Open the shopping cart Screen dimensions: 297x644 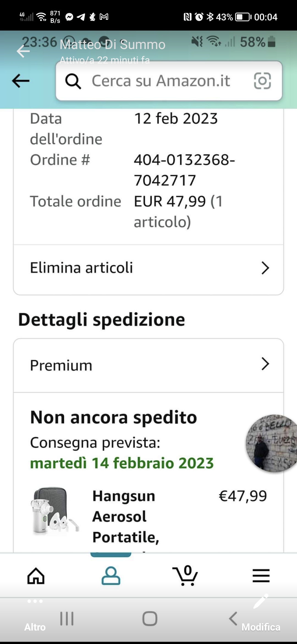(x=185, y=575)
